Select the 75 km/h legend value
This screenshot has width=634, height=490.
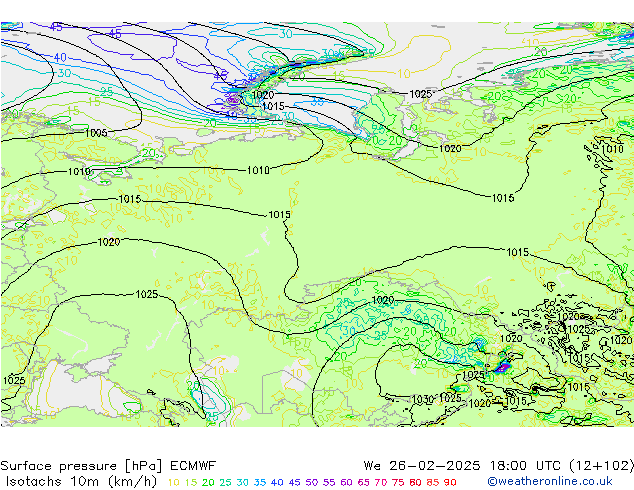tap(398, 482)
